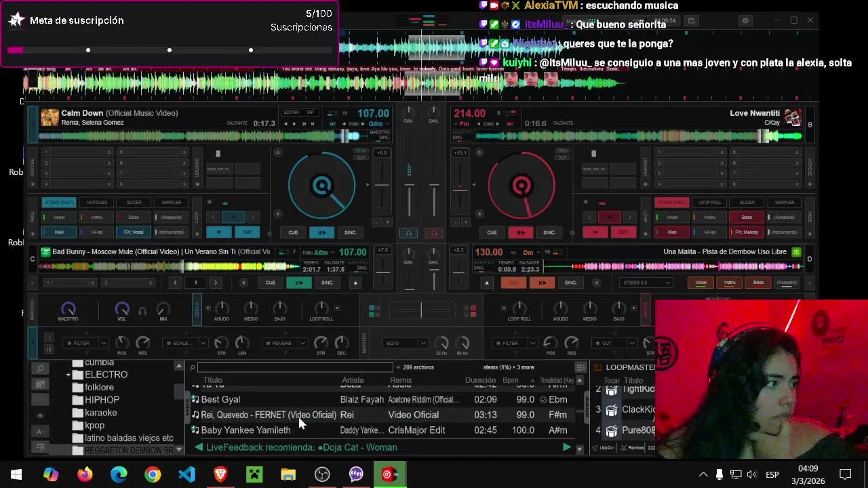
Task: Toggle play/pause on deck C Bad Bunny track
Action: tap(298, 283)
